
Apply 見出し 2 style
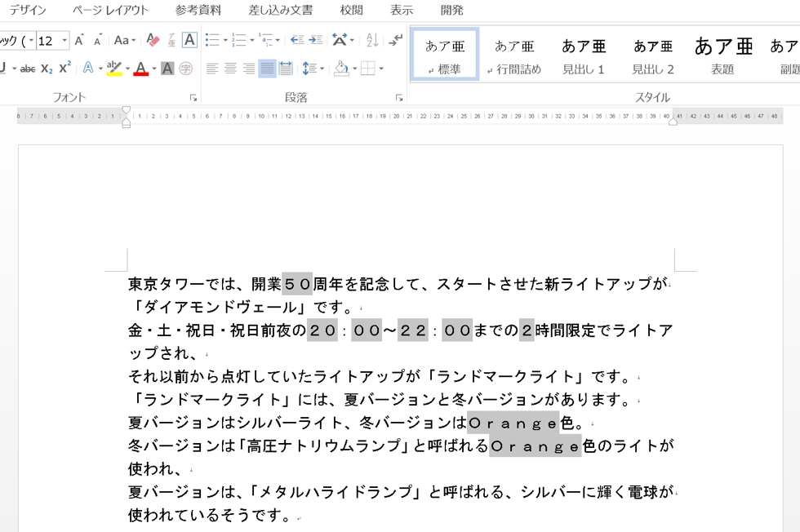tap(653, 55)
